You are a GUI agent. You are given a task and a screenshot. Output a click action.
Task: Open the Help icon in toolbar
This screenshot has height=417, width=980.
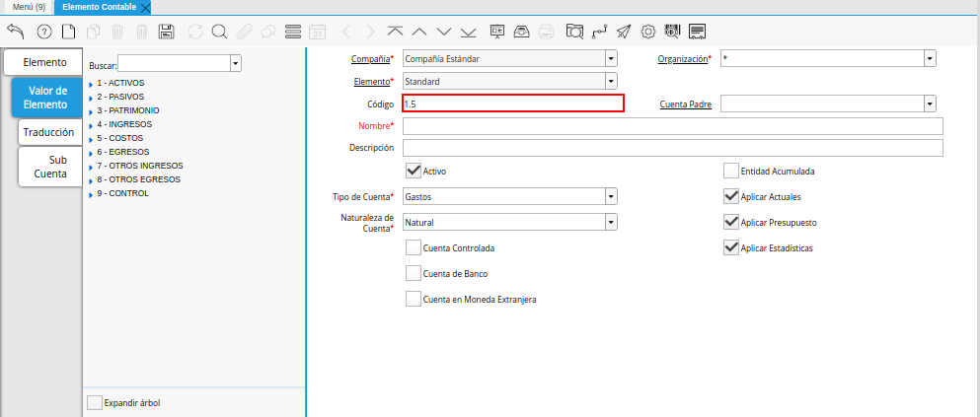tap(43, 32)
